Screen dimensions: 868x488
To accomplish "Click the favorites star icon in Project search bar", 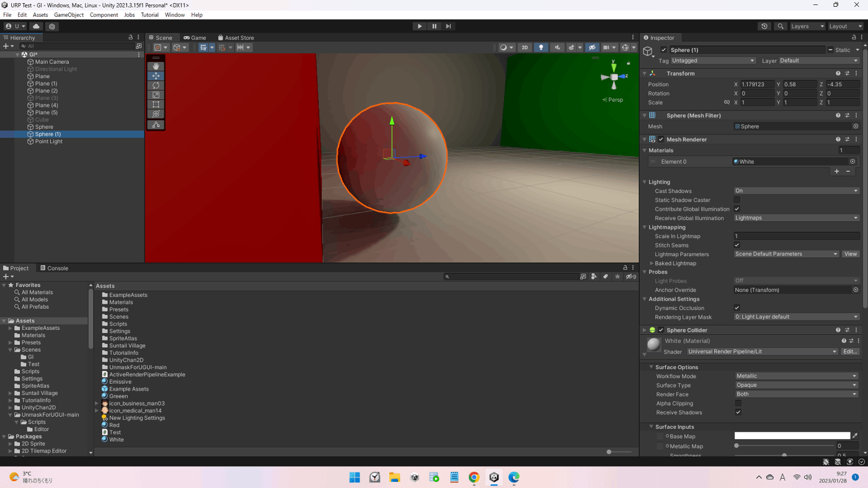I will pyautogui.click(x=618, y=277).
